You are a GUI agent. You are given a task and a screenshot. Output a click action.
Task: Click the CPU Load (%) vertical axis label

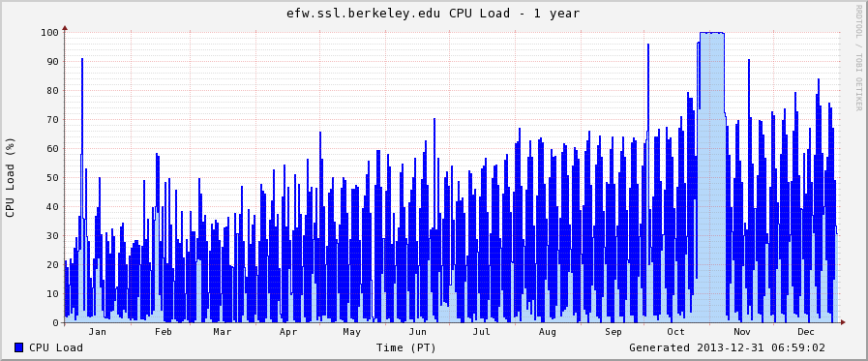[x=10, y=177]
